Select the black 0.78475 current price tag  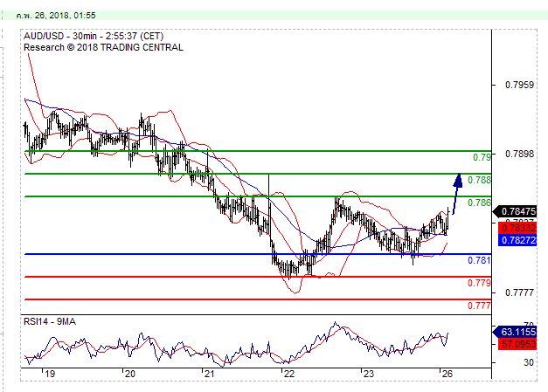click(x=515, y=211)
